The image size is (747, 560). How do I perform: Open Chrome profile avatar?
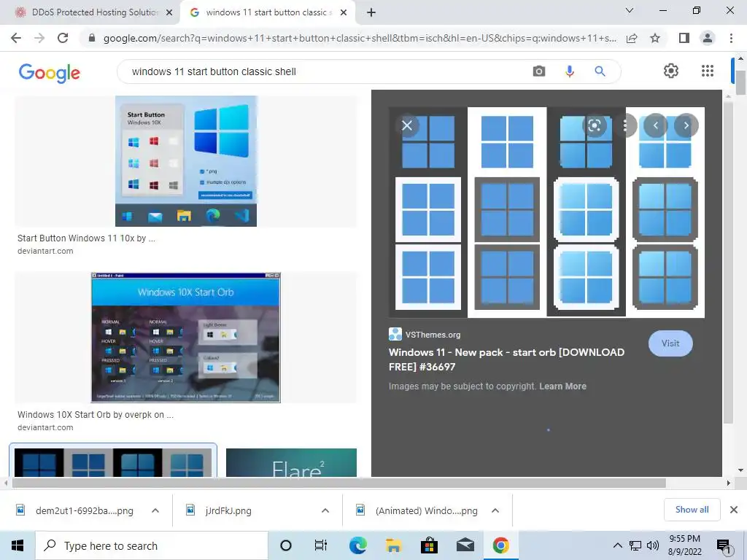coord(708,38)
